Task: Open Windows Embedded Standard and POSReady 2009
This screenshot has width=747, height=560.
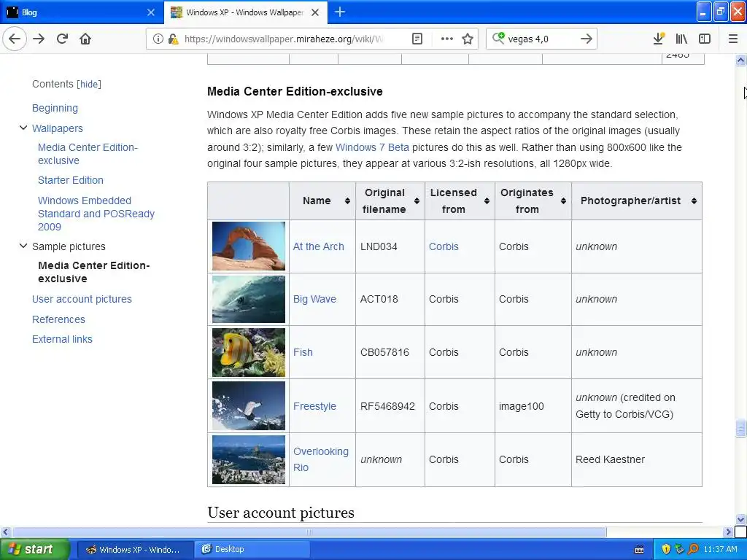Action: point(96,214)
